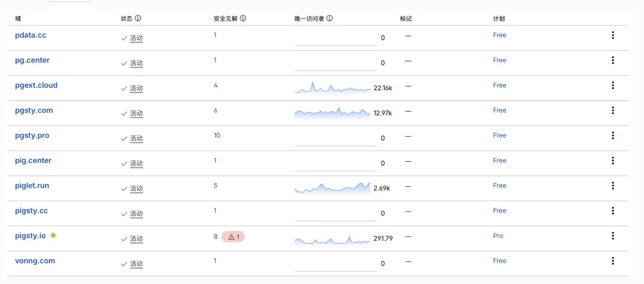Open the pg.center domain link
The height and width of the screenshot is (284, 644).
coord(32,60)
